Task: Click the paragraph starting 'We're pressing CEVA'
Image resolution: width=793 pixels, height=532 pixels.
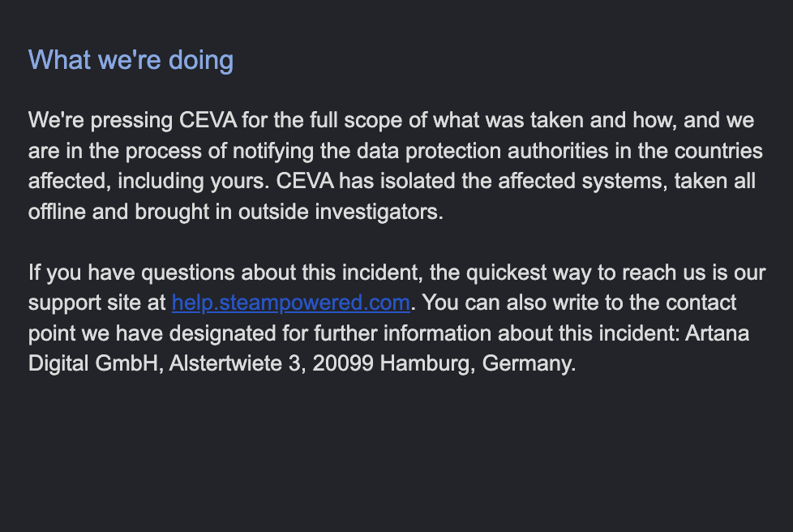Action: (396, 166)
